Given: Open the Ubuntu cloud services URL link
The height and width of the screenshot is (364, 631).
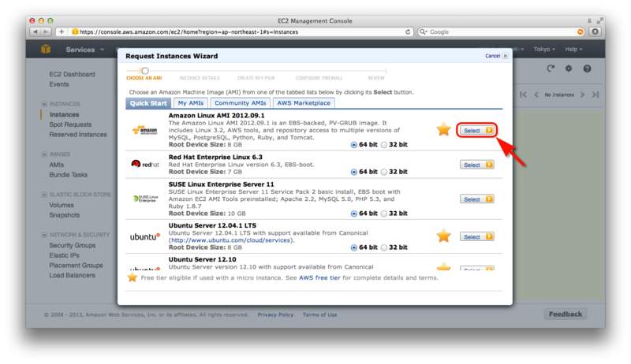Looking at the screenshot, I should (231, 240).
